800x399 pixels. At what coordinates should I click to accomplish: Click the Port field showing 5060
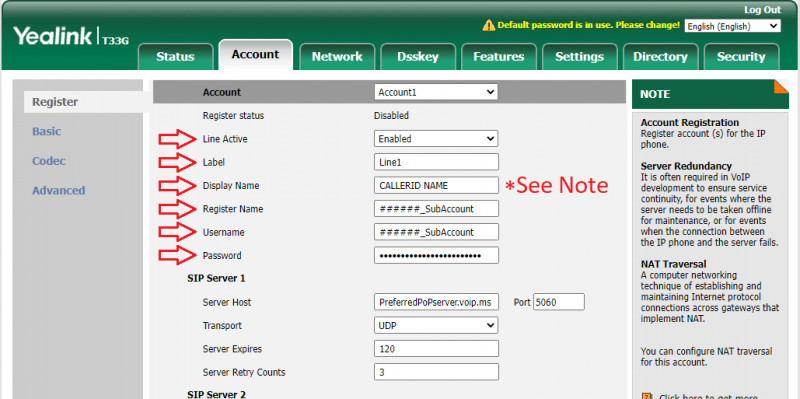coord(559,302)
